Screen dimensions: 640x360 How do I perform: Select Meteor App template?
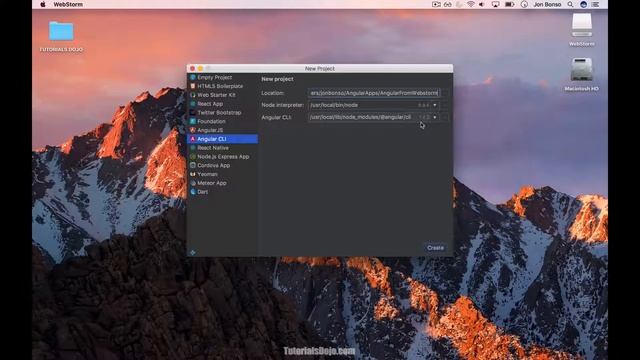coord(222,183)
